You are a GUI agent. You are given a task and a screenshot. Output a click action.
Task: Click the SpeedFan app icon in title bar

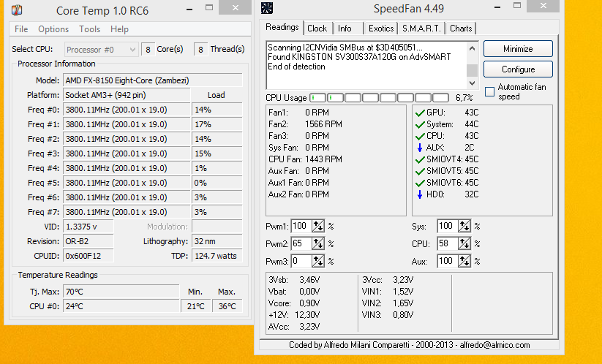click(267, 8)
